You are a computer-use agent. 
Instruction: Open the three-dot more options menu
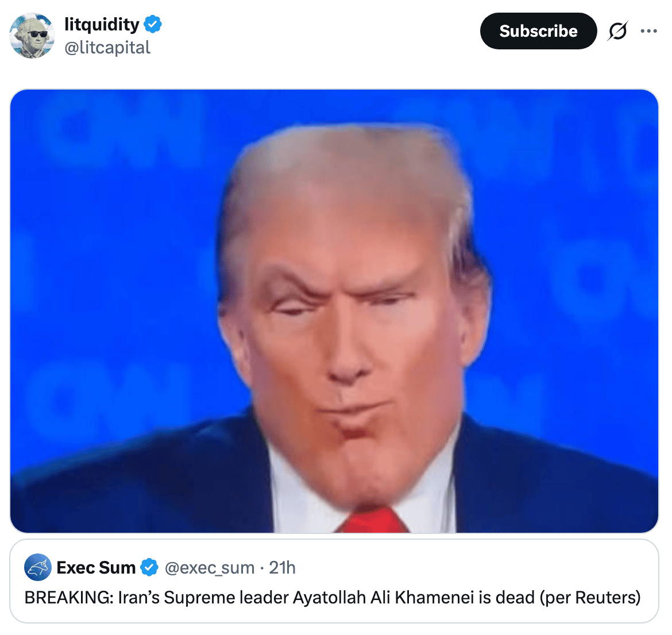648,31
